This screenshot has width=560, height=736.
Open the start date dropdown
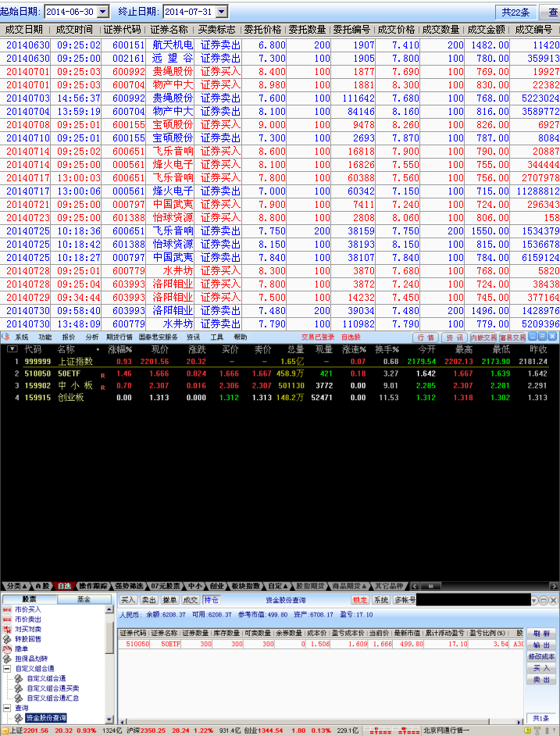click(102, 12)
